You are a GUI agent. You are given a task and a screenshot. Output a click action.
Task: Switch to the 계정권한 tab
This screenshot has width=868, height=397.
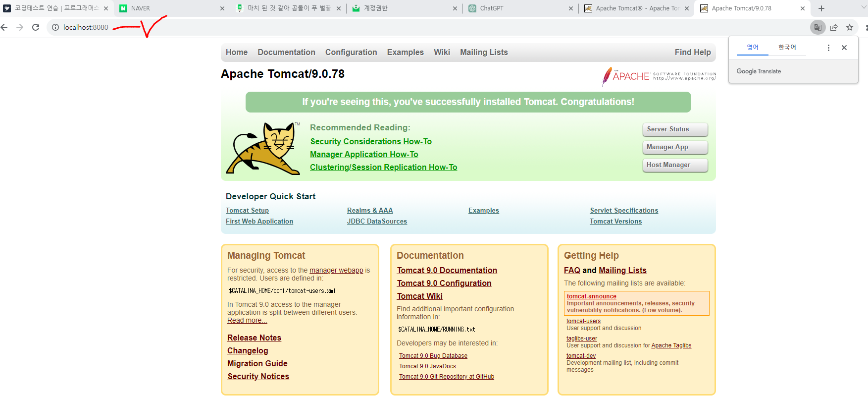point(404,8)
